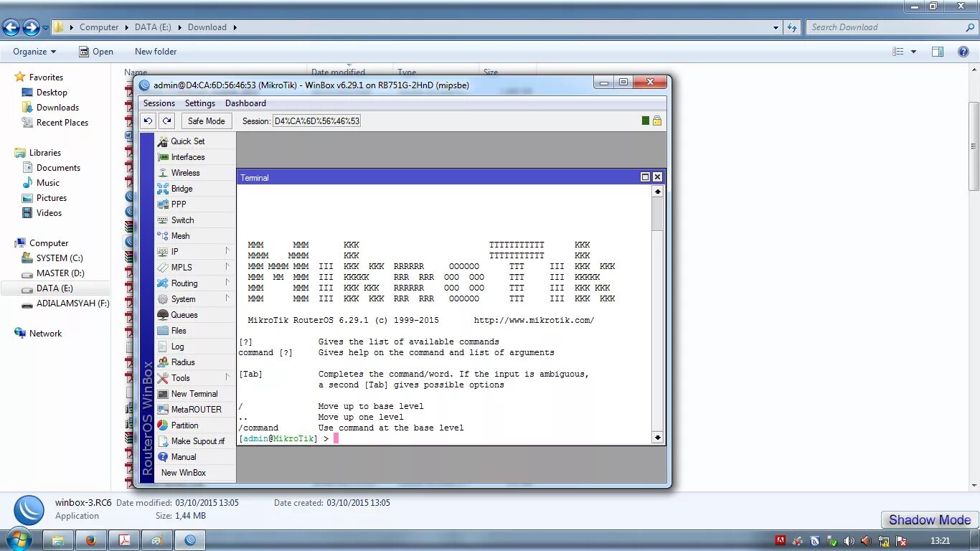
Task: Open the Manual from WinBox sidebar
Action: pos(195,457)
